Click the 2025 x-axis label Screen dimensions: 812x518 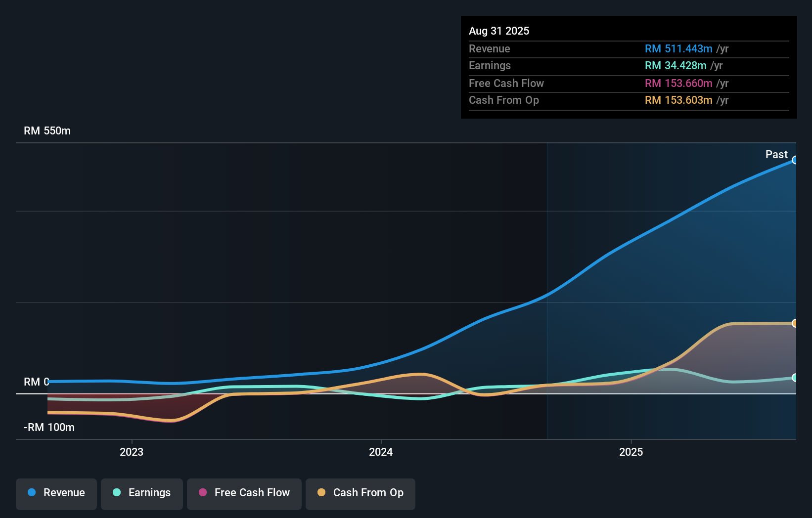click(x=631, y=452)
